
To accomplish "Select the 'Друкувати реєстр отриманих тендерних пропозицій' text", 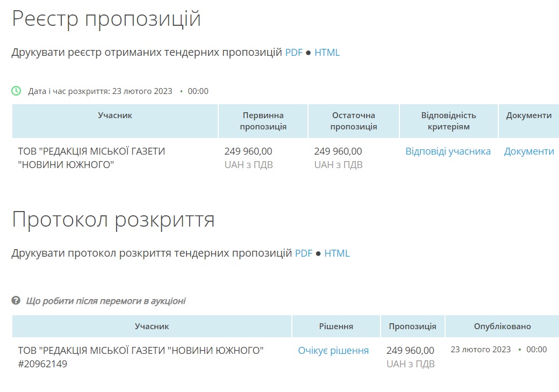I will tap(147, 53).
